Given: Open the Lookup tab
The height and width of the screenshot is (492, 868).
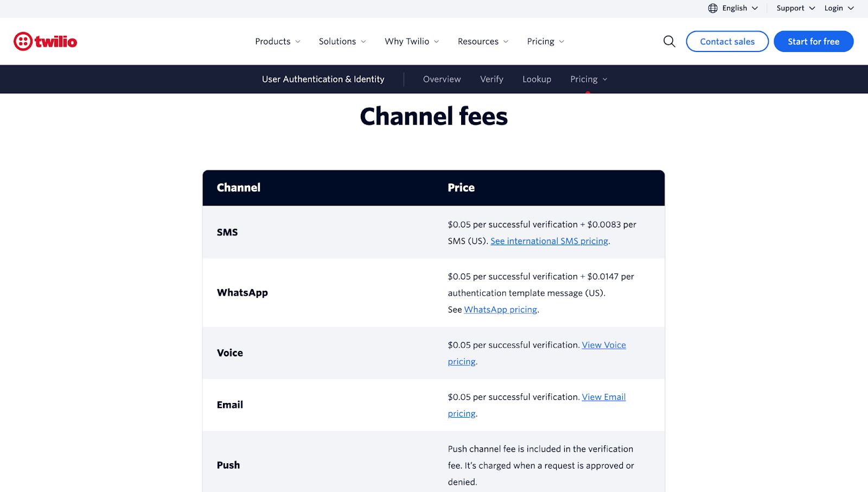Looking at the screenshot, I should (537, 79).
